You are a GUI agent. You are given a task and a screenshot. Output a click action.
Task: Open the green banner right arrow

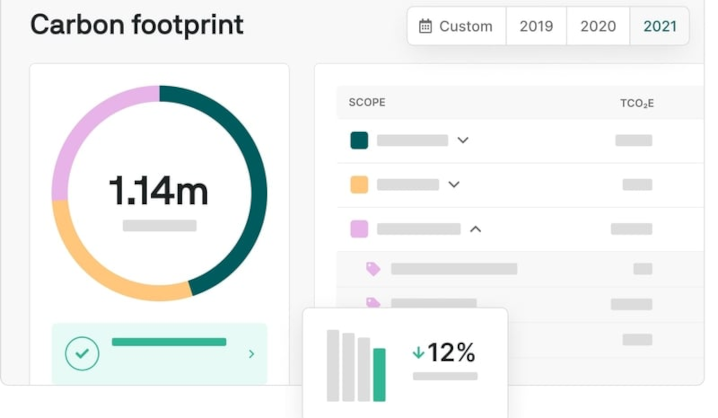251,354
